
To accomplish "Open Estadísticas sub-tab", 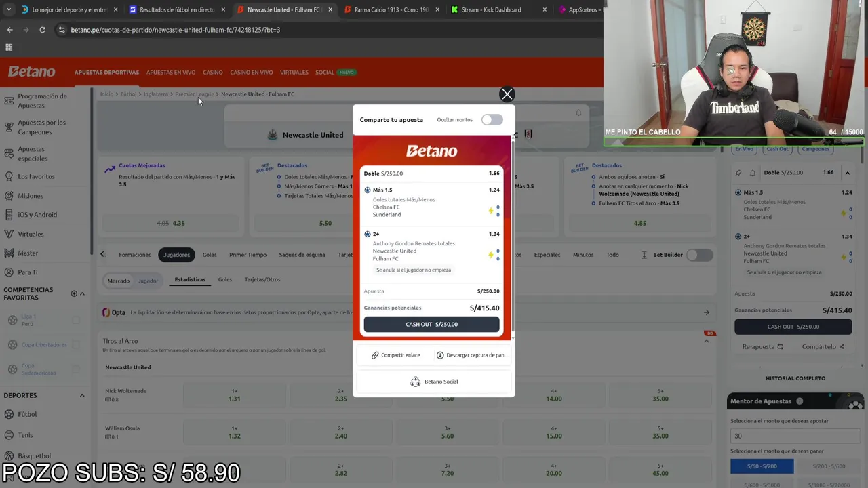I will pos(190,279).
